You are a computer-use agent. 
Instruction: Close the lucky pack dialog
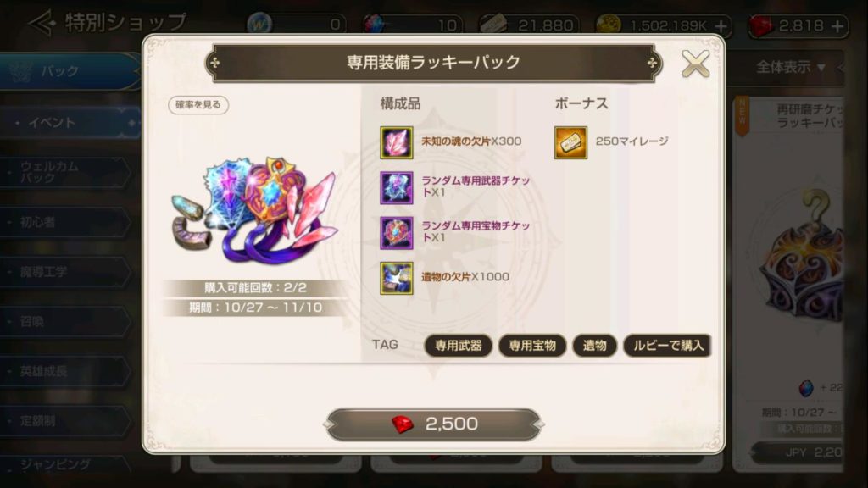(696, 63)
